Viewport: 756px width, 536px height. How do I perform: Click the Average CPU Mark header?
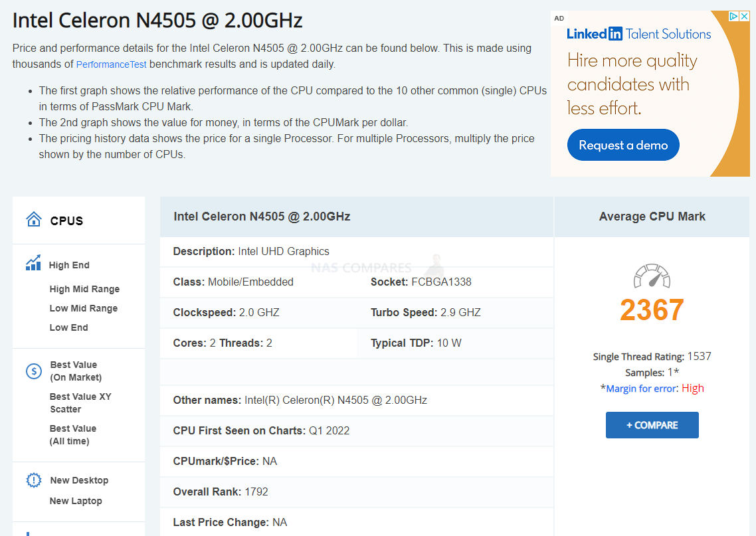[652, 217]
